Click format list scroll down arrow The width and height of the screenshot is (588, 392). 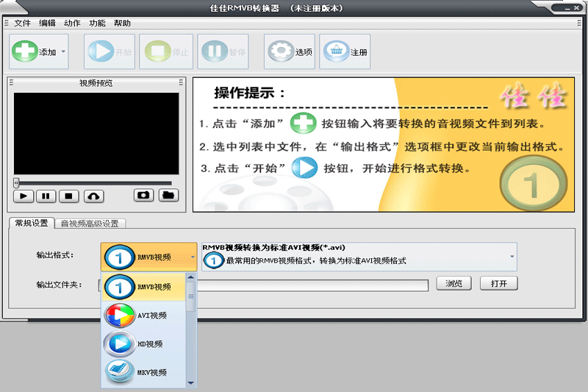coord(191,383)
